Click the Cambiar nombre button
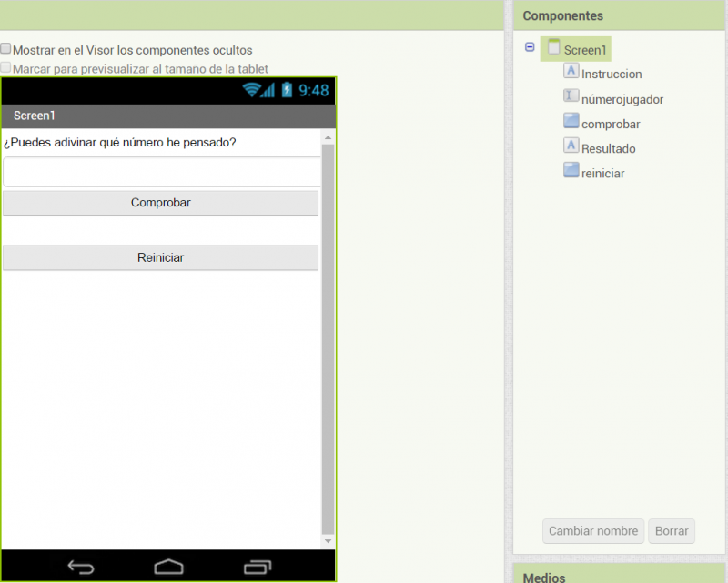 [593, 531]
